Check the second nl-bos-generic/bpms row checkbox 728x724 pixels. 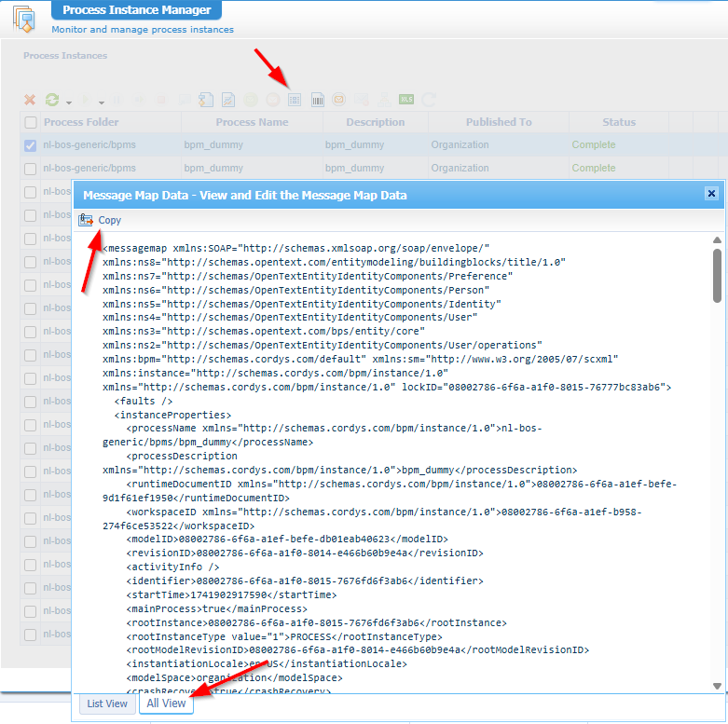point(31,169)
